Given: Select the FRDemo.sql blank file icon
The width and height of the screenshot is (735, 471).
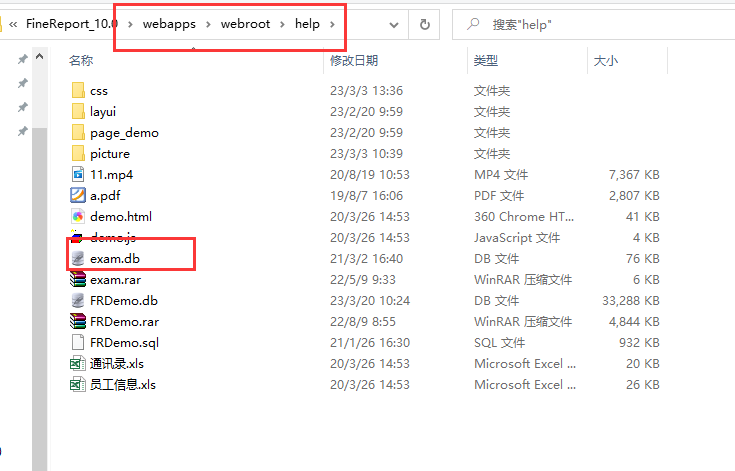Looking at the screenshot, I should (x=78, y=342).
